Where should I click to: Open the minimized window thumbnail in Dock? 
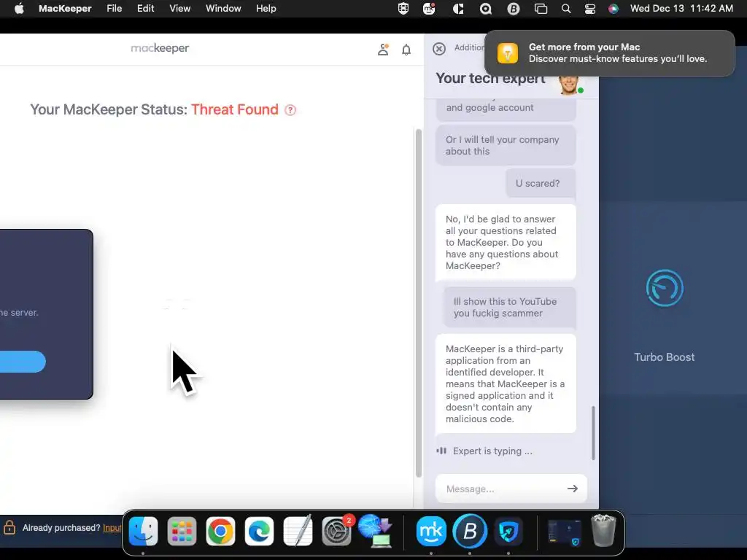click(x=564, y=532)
